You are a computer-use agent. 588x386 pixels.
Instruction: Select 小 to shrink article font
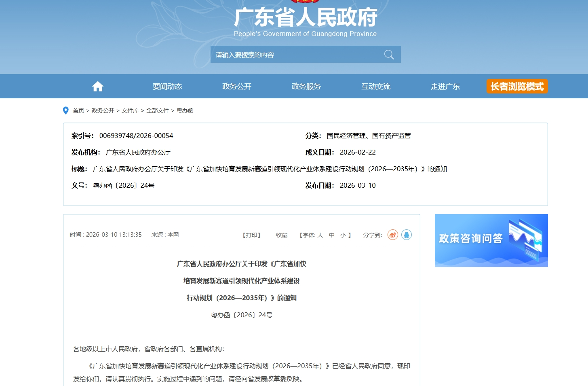[343, 235]
